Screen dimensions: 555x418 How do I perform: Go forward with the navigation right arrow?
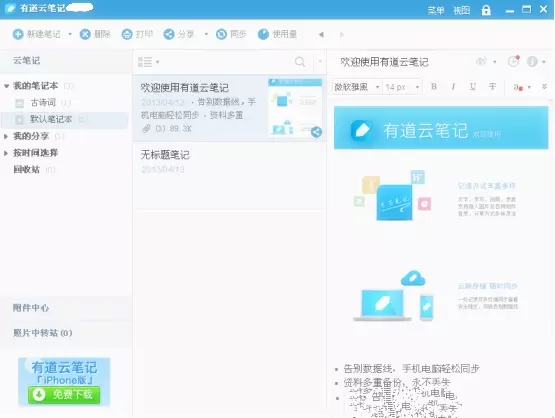(x=342, y=35)
